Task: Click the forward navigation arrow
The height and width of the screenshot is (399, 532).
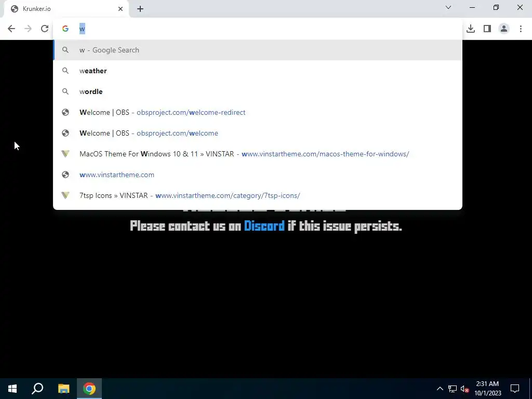Action: point(28,29)
